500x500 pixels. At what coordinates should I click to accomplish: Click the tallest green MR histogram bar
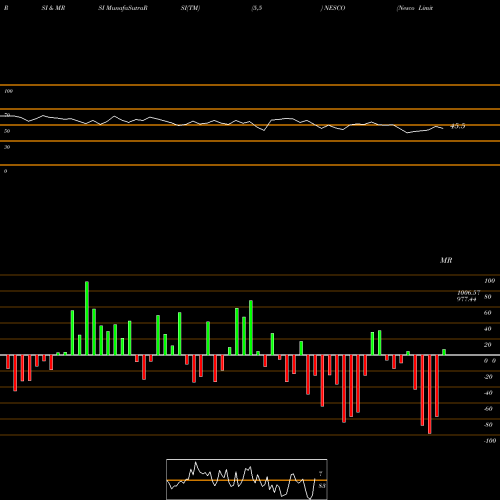pos(87,318)
